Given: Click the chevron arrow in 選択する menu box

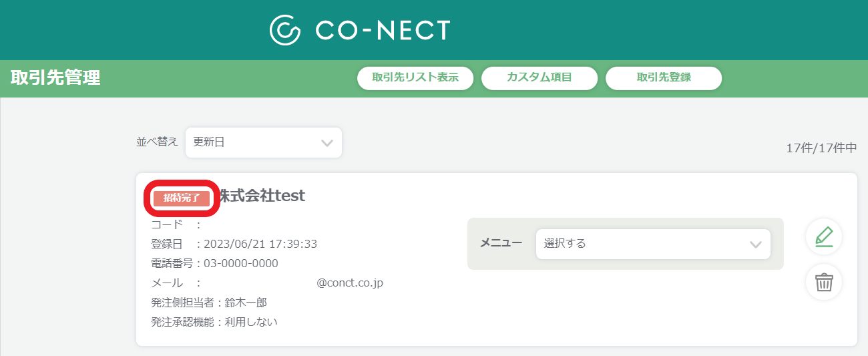Looking at the screenshot, I should click(755, 244).
